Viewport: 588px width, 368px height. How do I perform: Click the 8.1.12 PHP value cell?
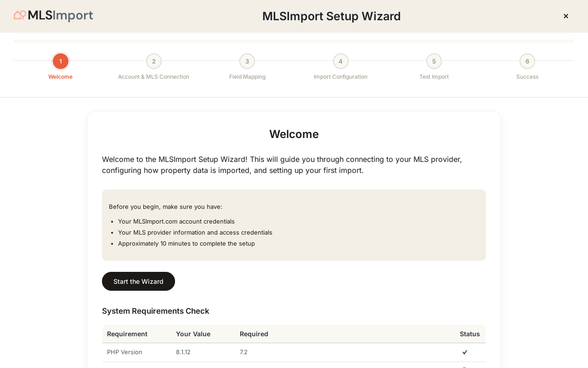[183, 352]
